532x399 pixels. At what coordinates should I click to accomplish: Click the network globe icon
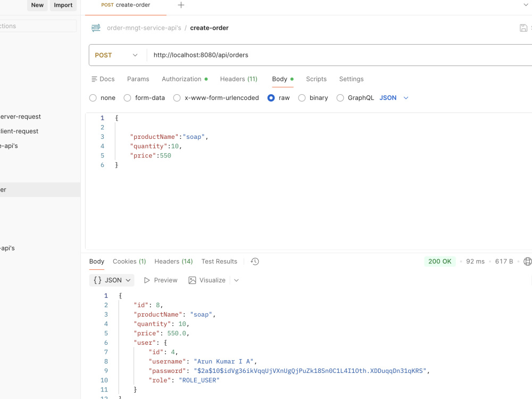[x=528, y=261]
